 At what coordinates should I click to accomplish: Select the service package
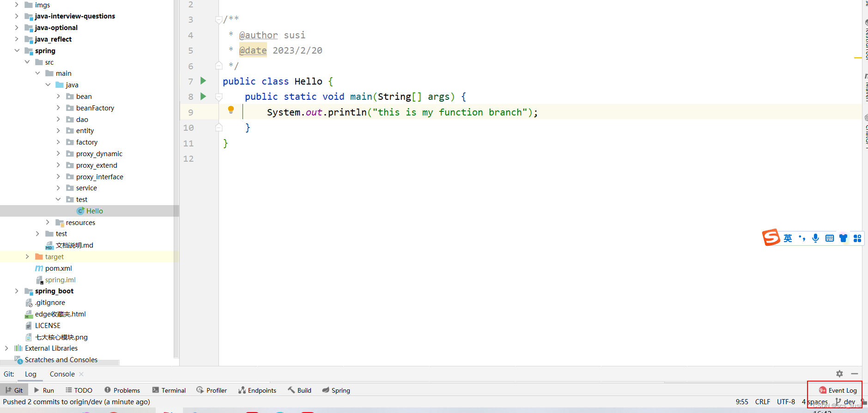click(86, 188)
